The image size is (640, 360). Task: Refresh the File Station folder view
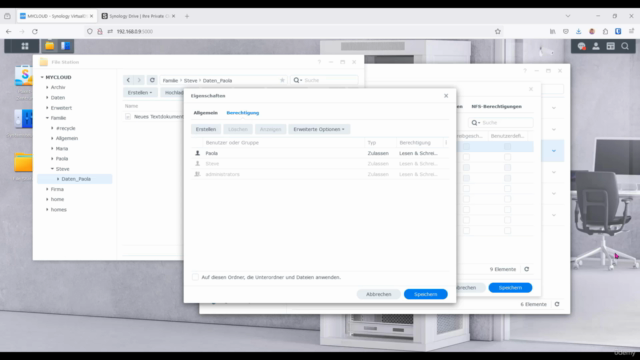(152, 80)
